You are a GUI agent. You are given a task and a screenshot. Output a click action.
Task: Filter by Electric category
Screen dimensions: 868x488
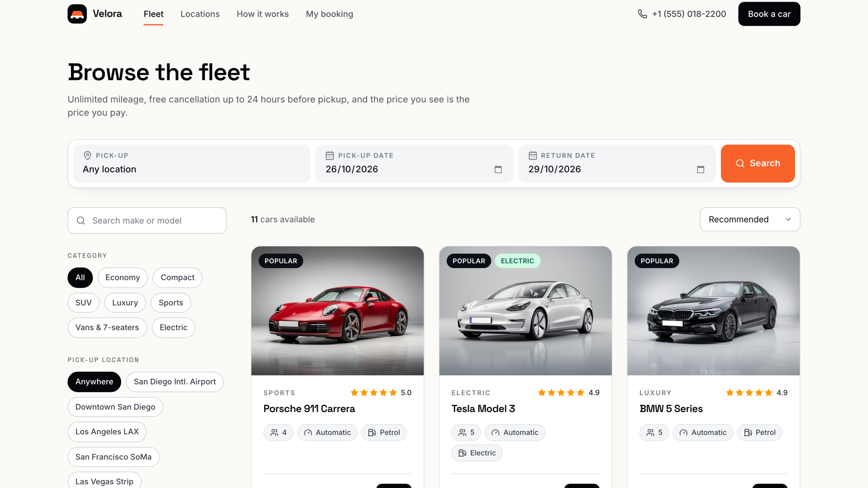(x=174, y=328)
